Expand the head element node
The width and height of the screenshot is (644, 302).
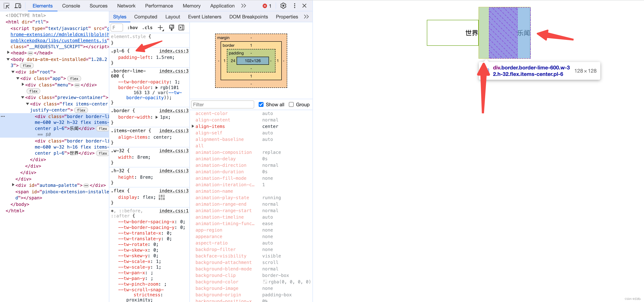8,53
